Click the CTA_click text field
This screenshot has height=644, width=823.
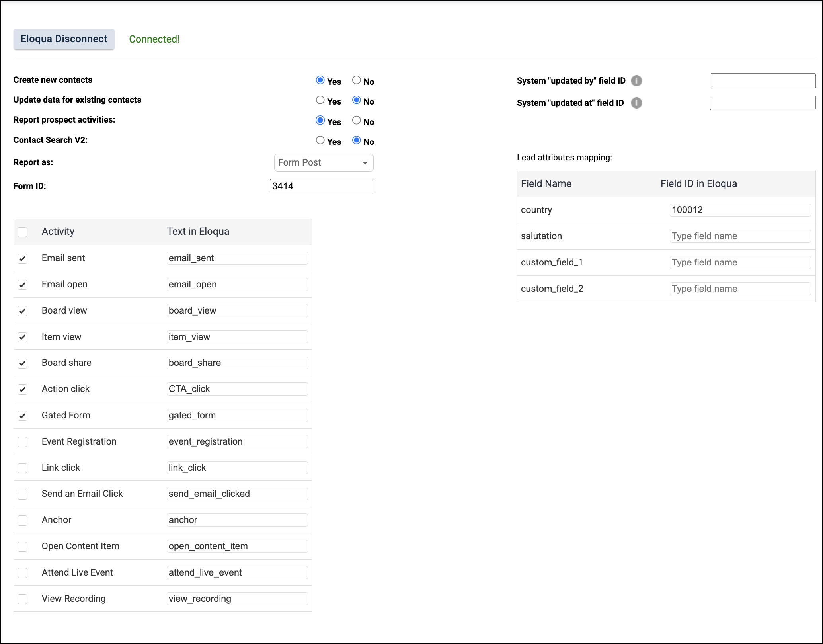237,389
